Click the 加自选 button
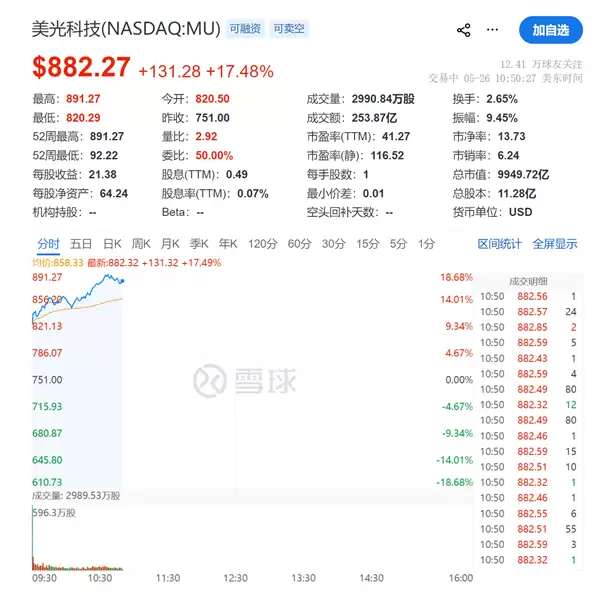The image size is (600, 598). [x=551, y=30]
